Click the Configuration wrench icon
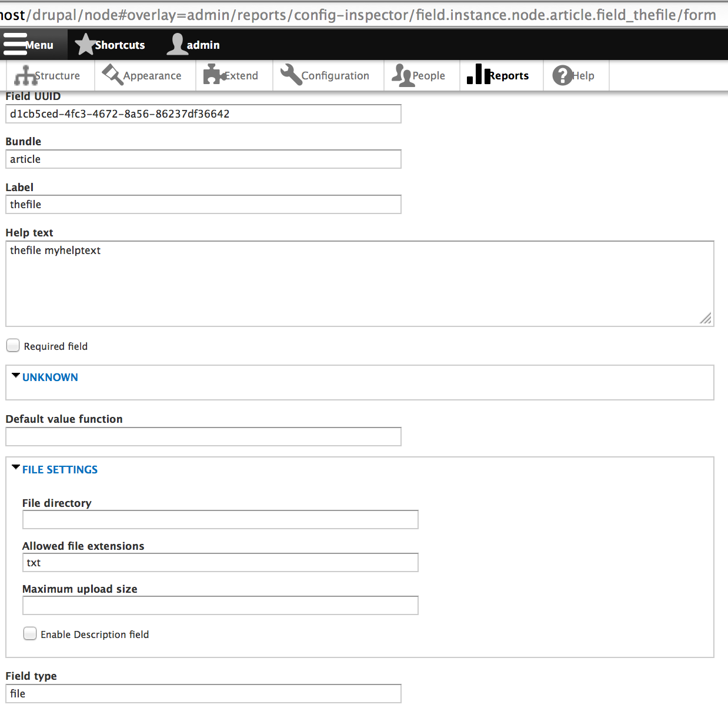The width and height of the screenshot is (728, 708). pos(291,75)
